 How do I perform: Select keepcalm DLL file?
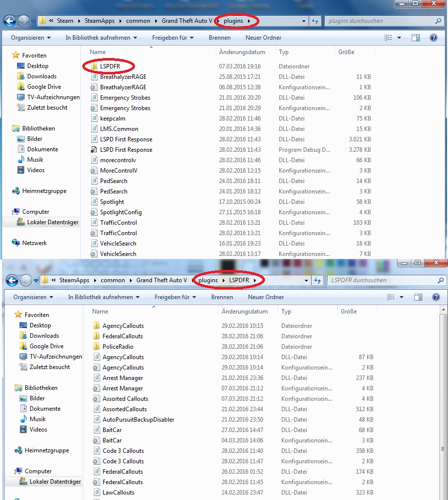pyautogui.click(x=113, y=118)
